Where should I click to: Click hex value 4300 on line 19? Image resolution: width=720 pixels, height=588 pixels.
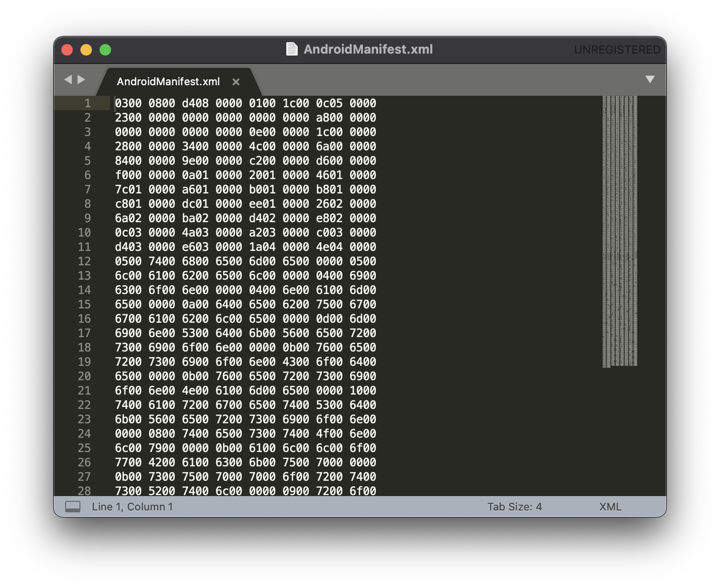point(296,362)
